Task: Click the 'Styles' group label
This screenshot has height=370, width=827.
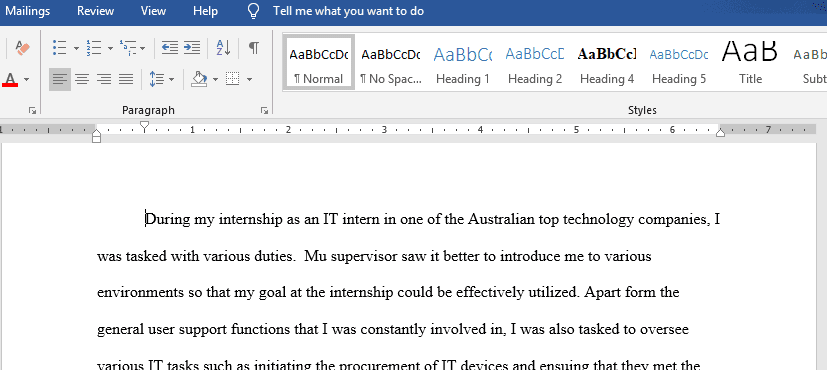Action: [642, 110]
